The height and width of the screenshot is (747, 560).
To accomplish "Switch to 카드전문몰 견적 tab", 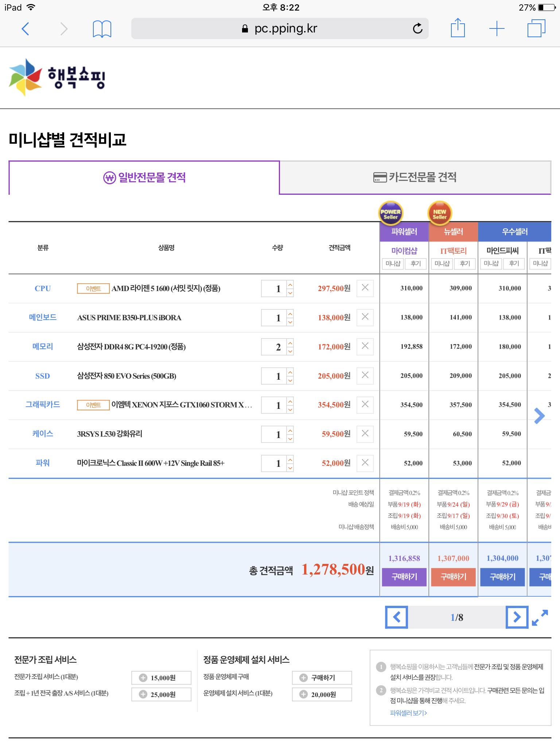I will coord(415,178).
